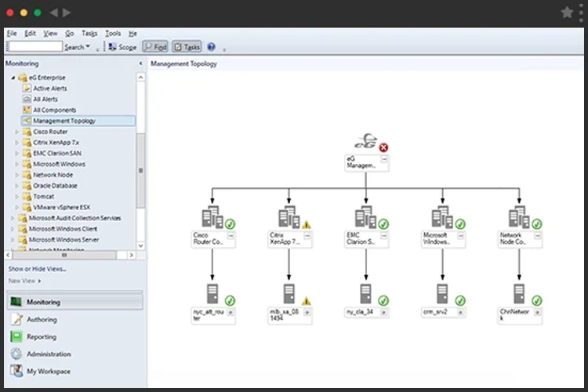Open the My Workspace icon
Viewport: 588px width, 392px height.
click(x=16, y=371)
